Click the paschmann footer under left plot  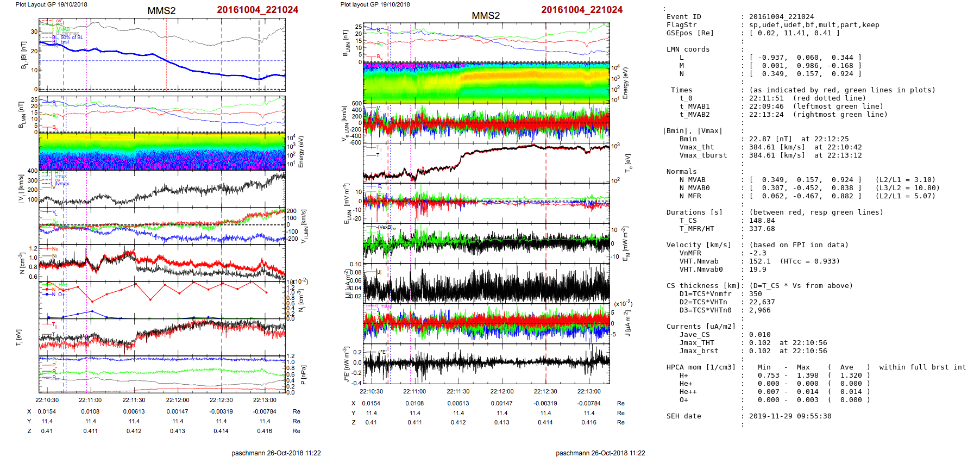point(276,453)
